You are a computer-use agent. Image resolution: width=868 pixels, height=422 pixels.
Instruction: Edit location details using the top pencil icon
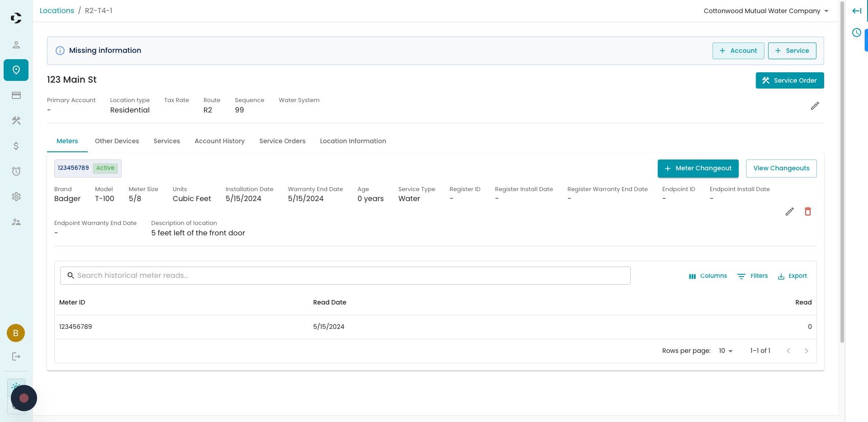point(815,106)
